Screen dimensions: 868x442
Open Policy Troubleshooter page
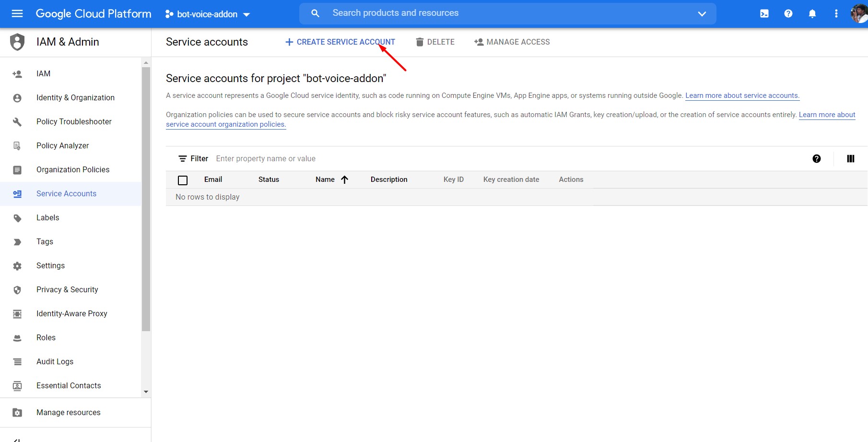coord(74,122)
